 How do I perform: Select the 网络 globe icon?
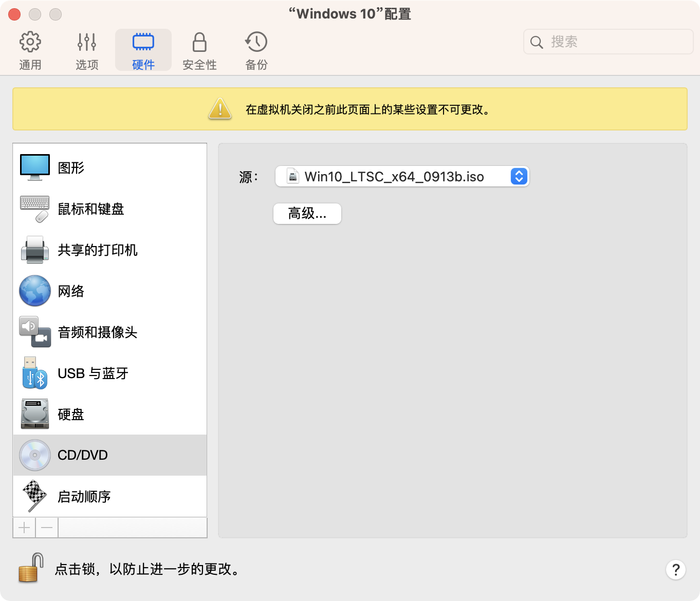pyautogui.click(x=35, y=291)
